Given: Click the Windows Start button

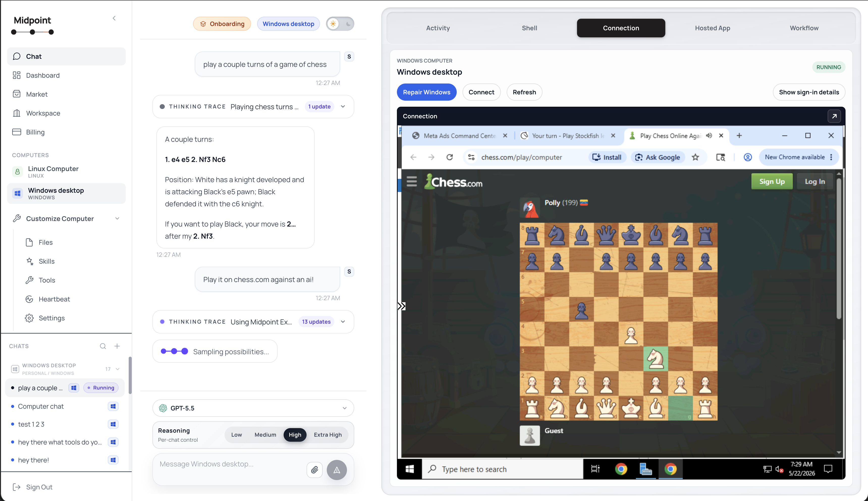Looking at the screenshot, I should (410, 469).
